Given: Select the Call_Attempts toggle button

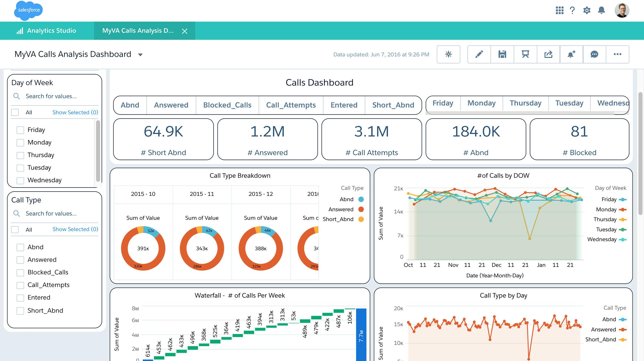Looking at the screenshot, I should tap(291, 105).
